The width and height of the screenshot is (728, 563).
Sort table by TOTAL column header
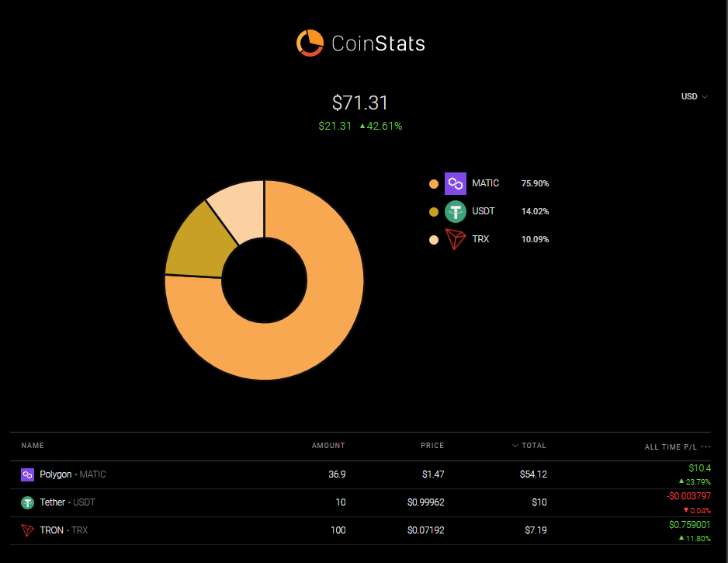tap(534, 446)
